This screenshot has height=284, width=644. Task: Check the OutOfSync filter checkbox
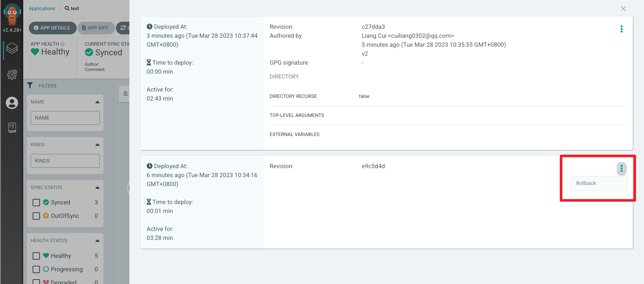(36, 216)
